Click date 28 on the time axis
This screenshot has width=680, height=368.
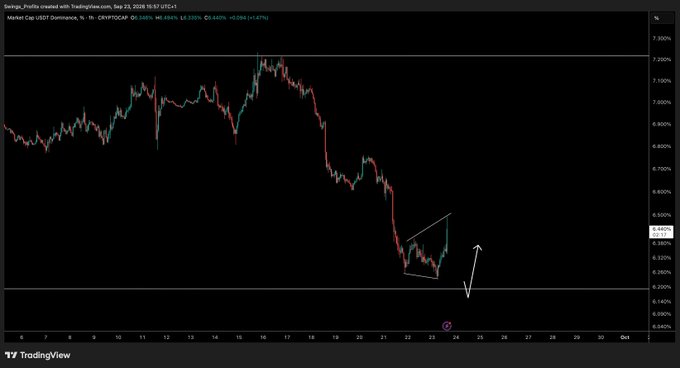552,337
